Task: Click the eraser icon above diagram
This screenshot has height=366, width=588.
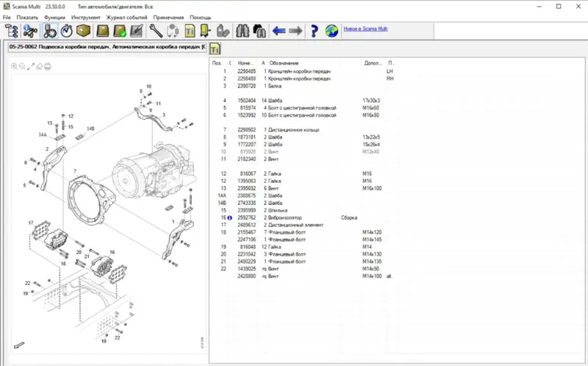Action: pyautogui.click(x=40, y=66)
